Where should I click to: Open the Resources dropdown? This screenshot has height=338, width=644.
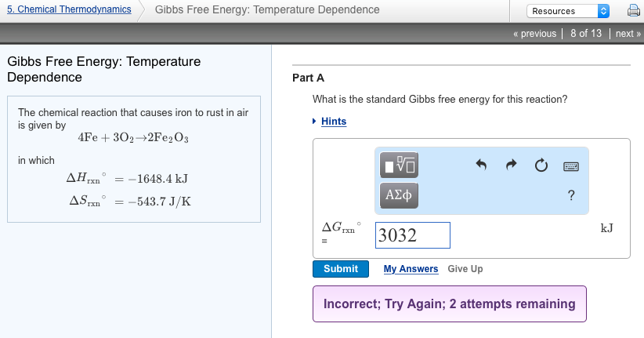tap(568, 11)
